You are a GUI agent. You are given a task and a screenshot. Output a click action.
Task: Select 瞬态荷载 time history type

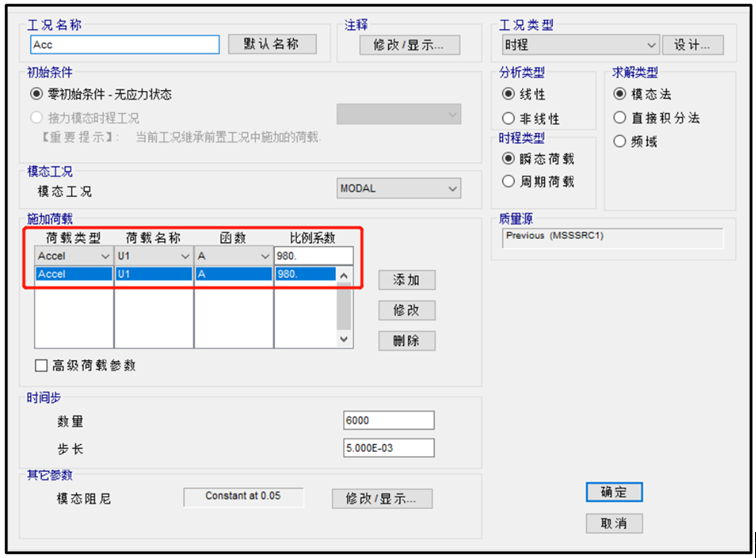(x=508, y=158)
